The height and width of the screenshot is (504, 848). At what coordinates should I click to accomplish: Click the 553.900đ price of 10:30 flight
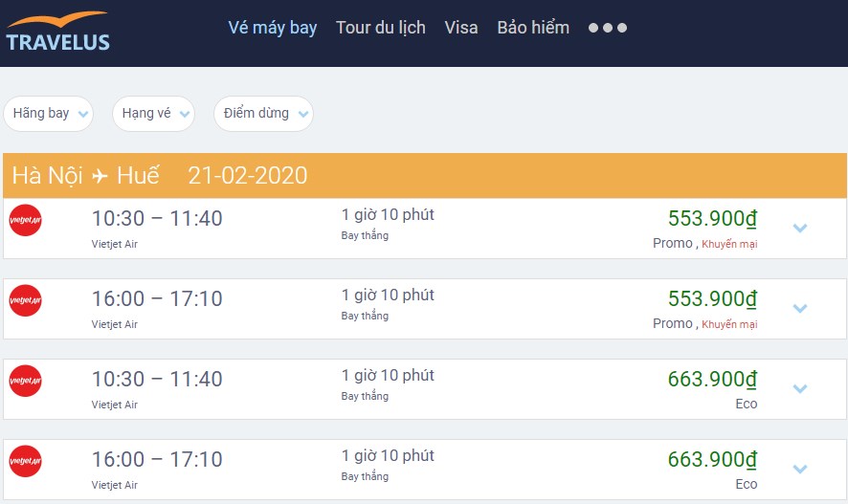pyautogui.click(x=712, y=218)
